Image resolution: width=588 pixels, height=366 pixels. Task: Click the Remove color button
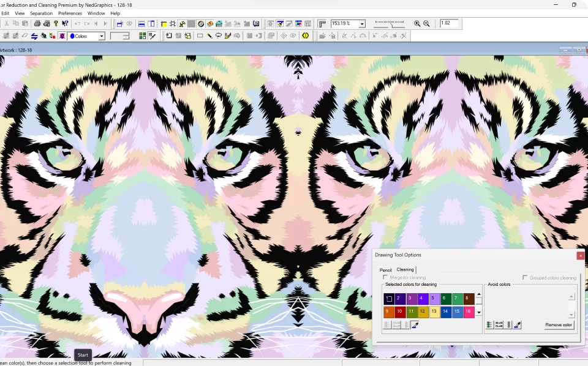[x=559, y=325]
